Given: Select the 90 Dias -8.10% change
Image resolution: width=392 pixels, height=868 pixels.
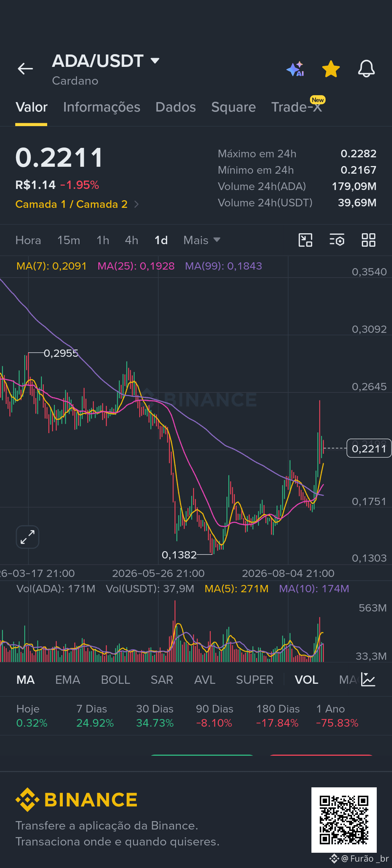Looking at the screenshot, I should pyautogui.click(x=215, y=716).
